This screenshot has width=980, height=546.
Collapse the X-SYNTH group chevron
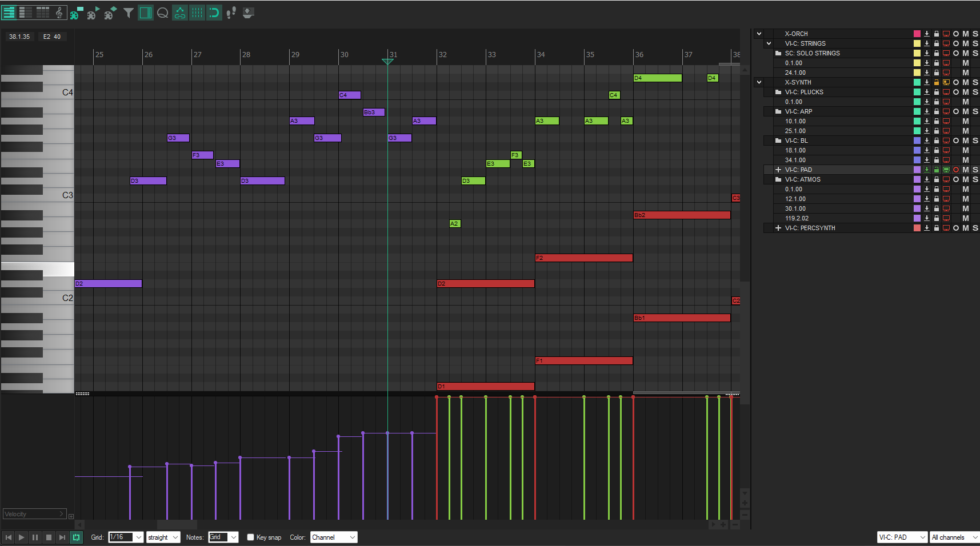click(x=759, y=82)
